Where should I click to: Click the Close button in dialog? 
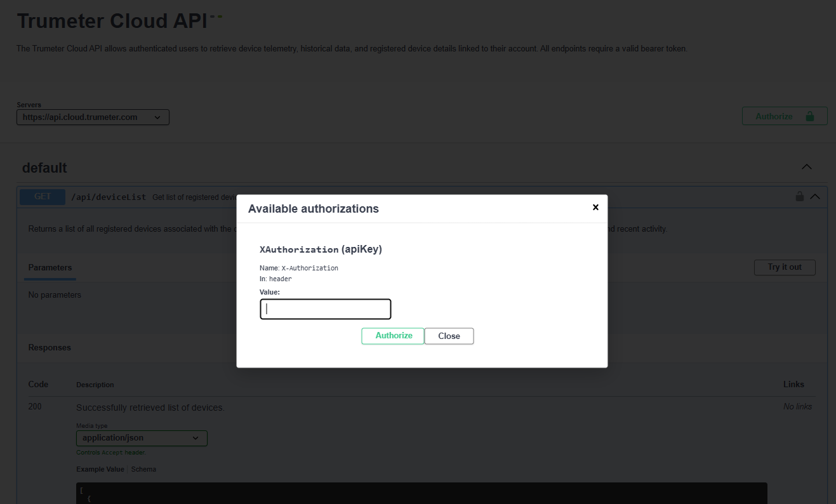pos(449,336)
